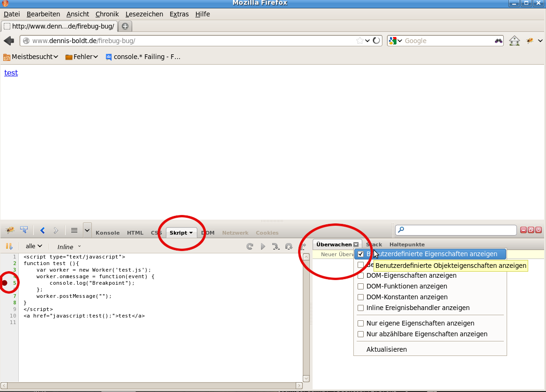Switch to the Konsole tab
Image resolution: width=546 pixels, height=392 pixels.
pyautogui.click(x=108, y=233)
